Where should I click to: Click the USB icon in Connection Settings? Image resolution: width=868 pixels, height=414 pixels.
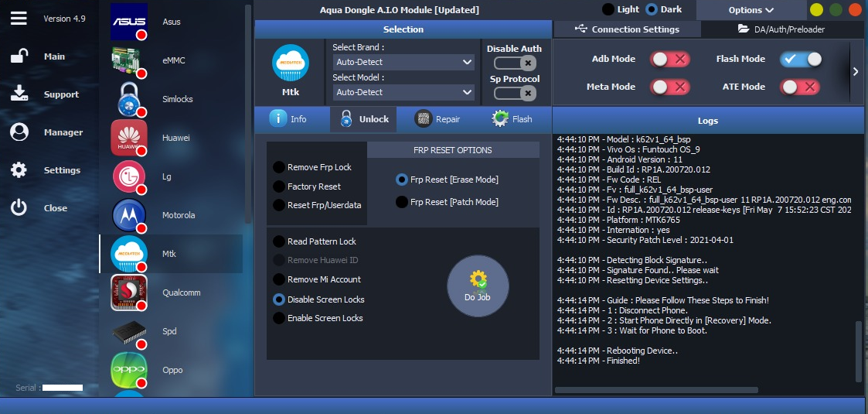[581, 29]
